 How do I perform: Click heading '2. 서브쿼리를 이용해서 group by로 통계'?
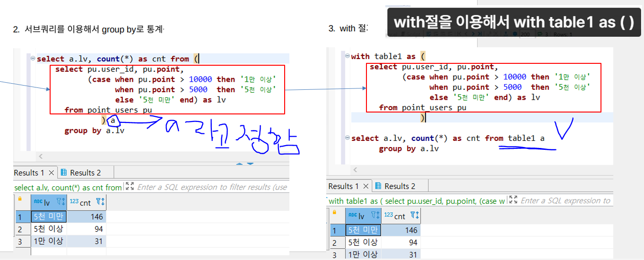click(x=88, y=30)
